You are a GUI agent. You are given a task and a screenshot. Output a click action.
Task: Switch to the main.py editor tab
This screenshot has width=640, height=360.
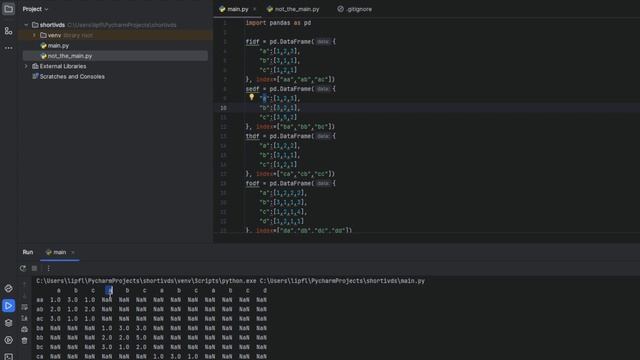pos(237,9)
